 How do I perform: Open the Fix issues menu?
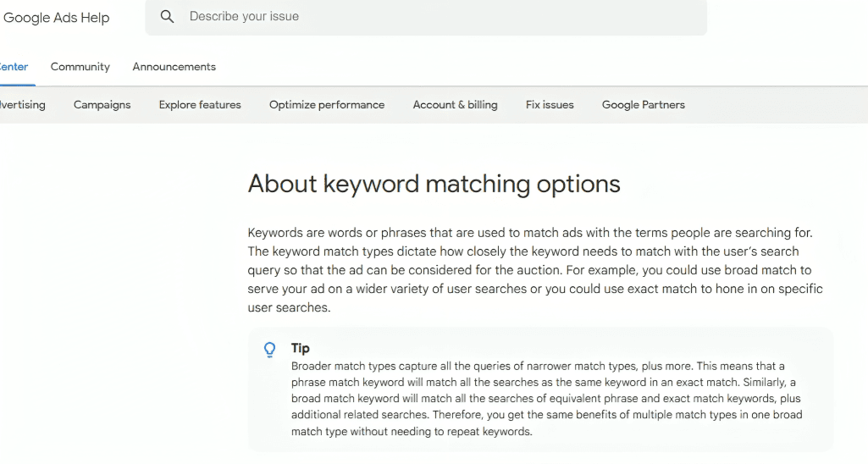coord(550,105)
